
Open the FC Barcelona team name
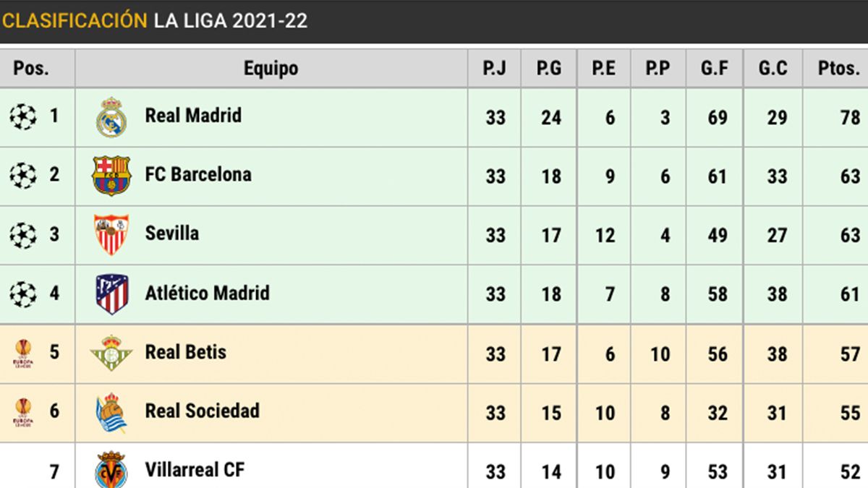(198, 175)
